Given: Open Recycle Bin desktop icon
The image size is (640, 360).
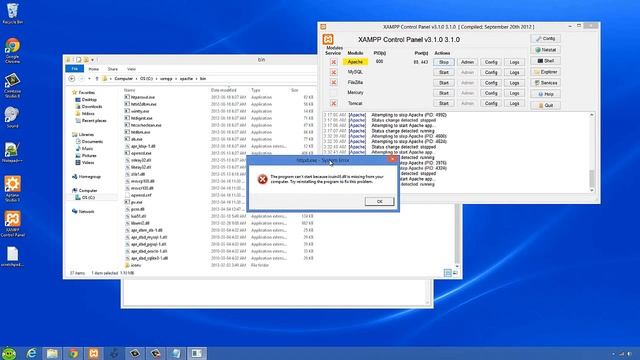Looking at the screenshot, I should 12,13.
